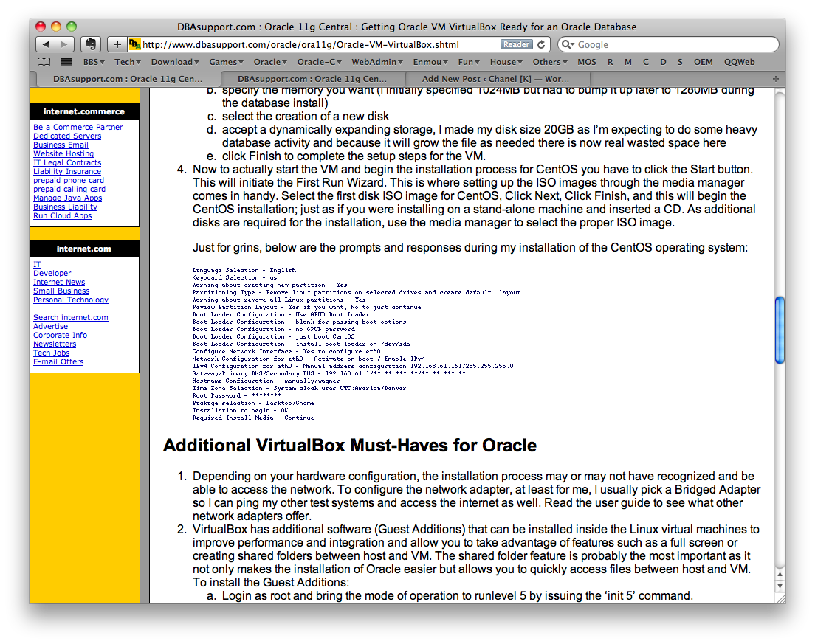
Task: Add bookmark with the plus button
Action: point(117,45)
